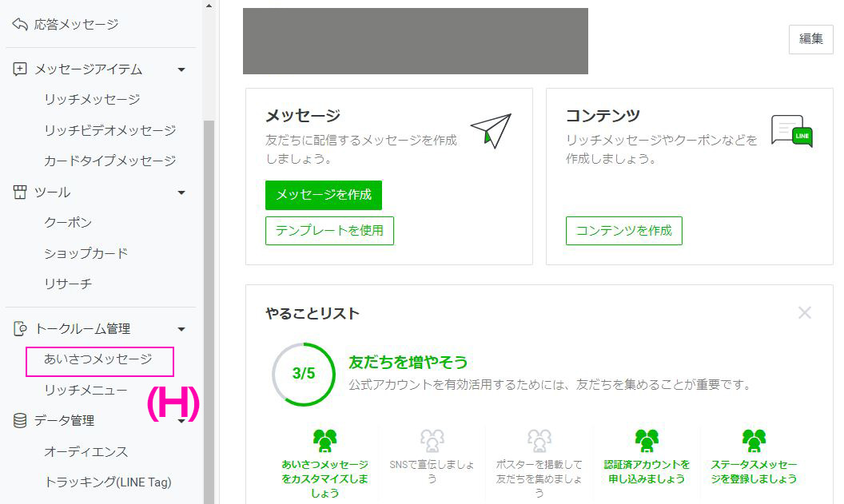Click the ツール shop icon
The width and height of the screenshot is (844, 504).
(x=20, y=192)
